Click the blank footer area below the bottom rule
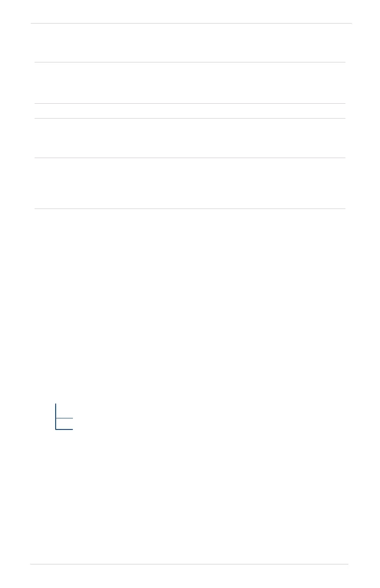The height and width of the screenshot is (588, 380). coord(189,576)
